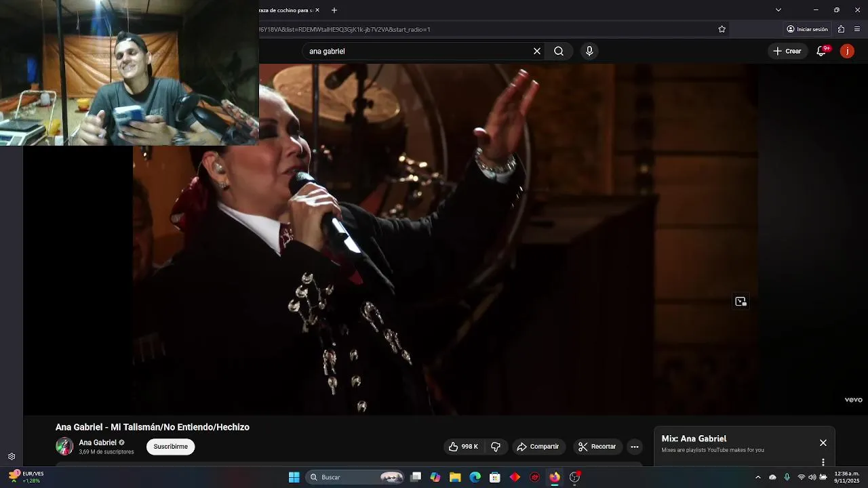Viewport: 868px width, 488px height.
Task: Switch to OBS Studio on the taskbar
Action: 574,477
